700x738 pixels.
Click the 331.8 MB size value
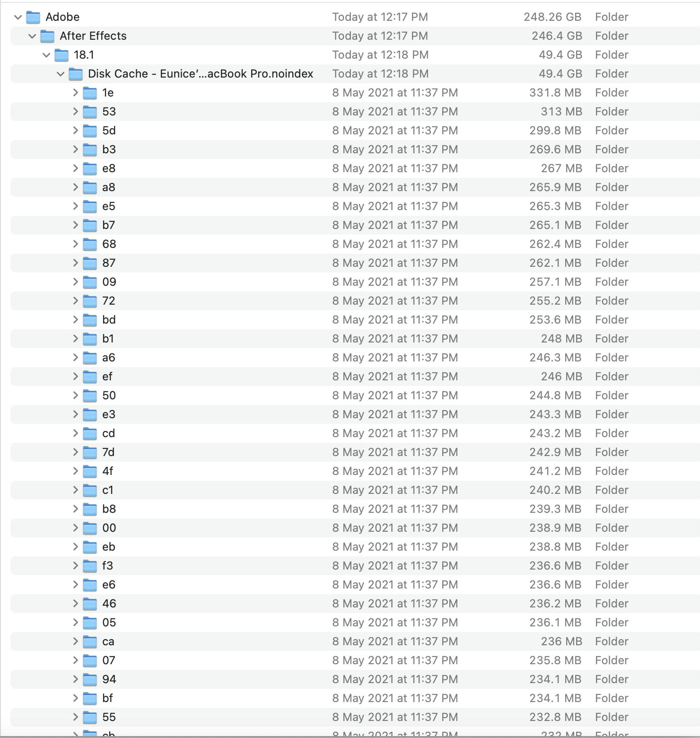555,93
